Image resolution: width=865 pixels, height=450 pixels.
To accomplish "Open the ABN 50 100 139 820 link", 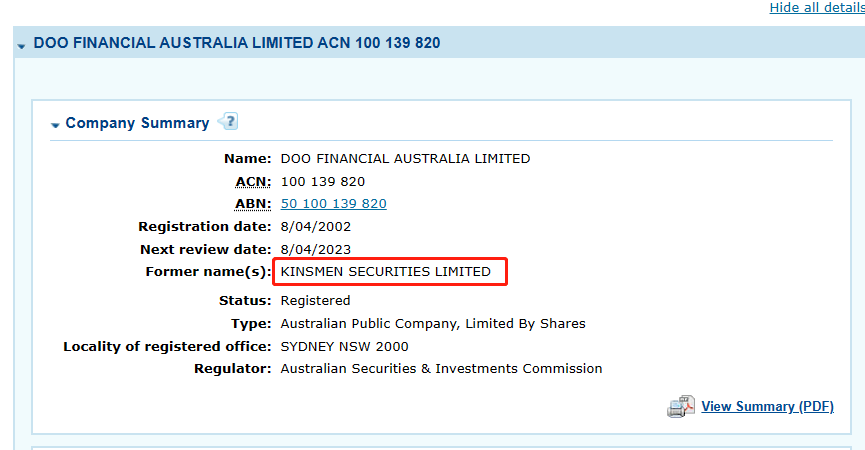I will pos(333,204).
